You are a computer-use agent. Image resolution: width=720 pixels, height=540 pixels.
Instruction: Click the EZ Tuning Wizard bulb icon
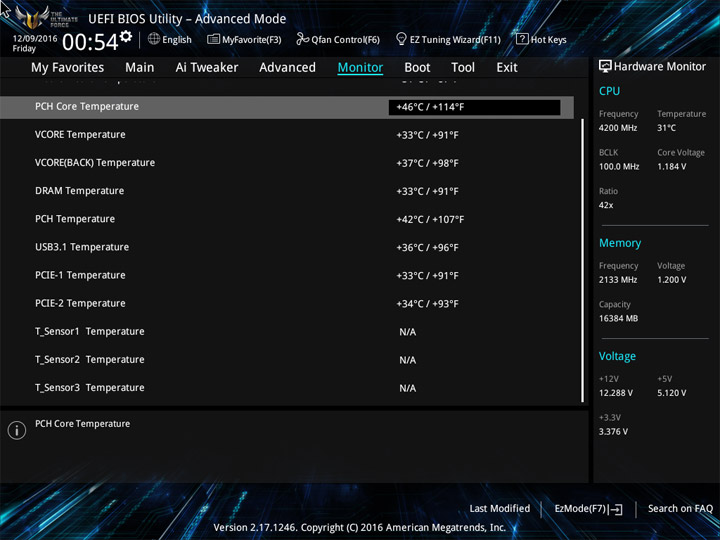[401, 39]
